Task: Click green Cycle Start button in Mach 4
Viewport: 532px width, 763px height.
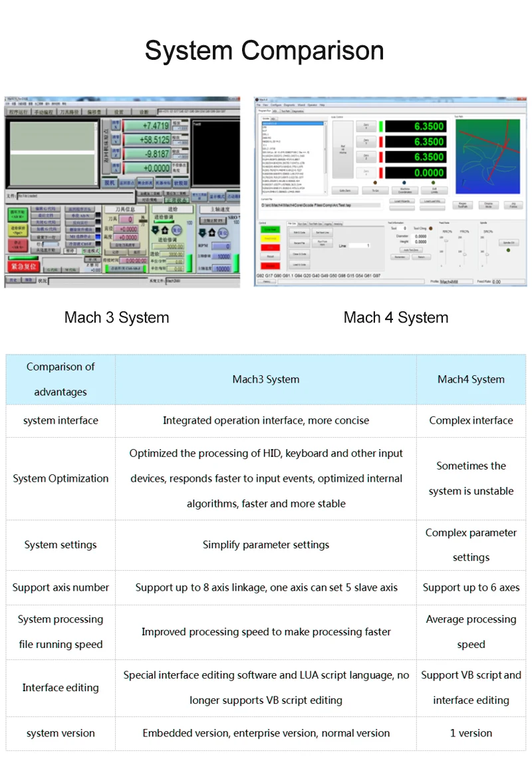Action: (x=271, y=229)
